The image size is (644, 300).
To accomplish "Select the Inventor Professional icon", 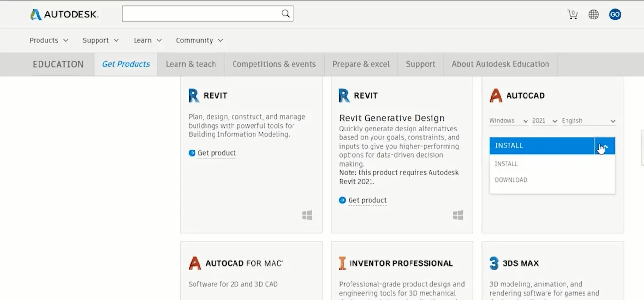I will point(341,263).
